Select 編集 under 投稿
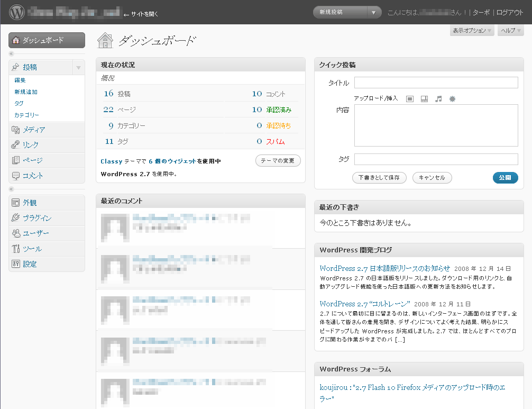 point(20,80)
